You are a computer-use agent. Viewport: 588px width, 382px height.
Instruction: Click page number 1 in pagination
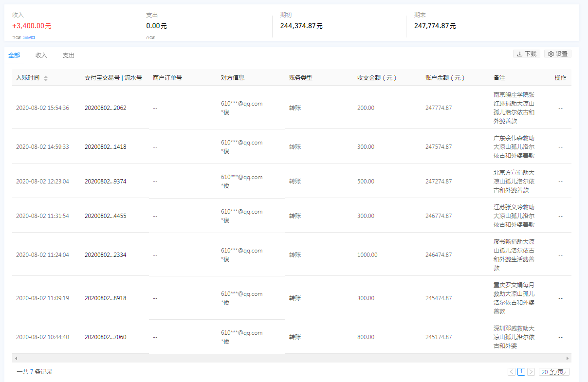521,372
